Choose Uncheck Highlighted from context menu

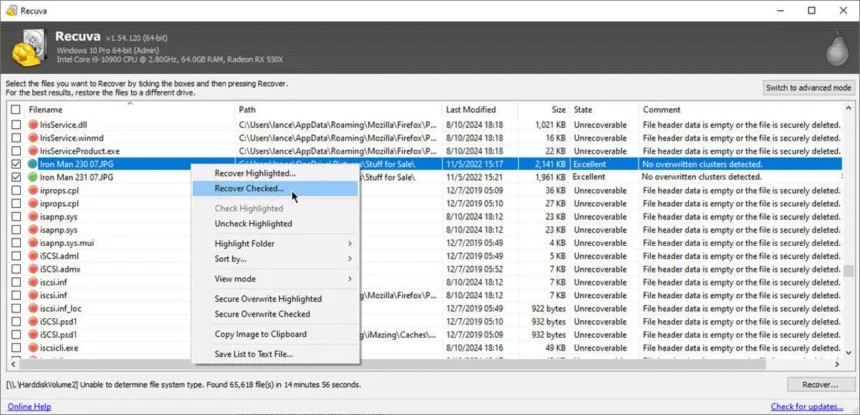275,224
